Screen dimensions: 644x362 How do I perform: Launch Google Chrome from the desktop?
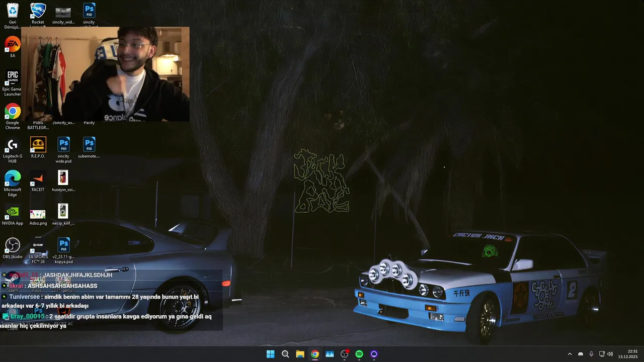(x=13, y=117)
